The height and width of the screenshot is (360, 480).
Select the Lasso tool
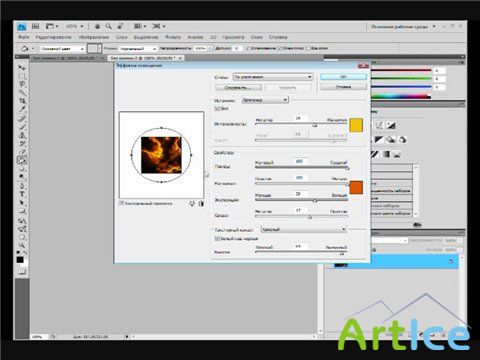click(22, 85)
